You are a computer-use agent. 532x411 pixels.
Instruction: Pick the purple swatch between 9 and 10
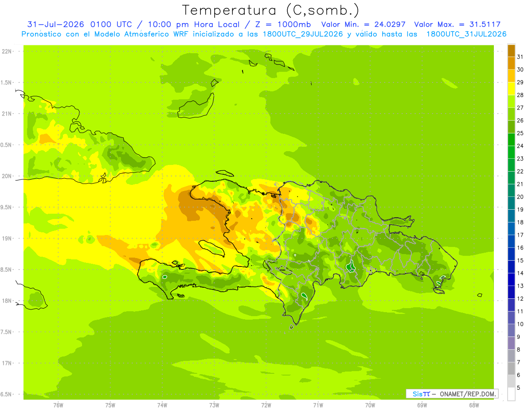pyautogui.click(x=511, y=331)
